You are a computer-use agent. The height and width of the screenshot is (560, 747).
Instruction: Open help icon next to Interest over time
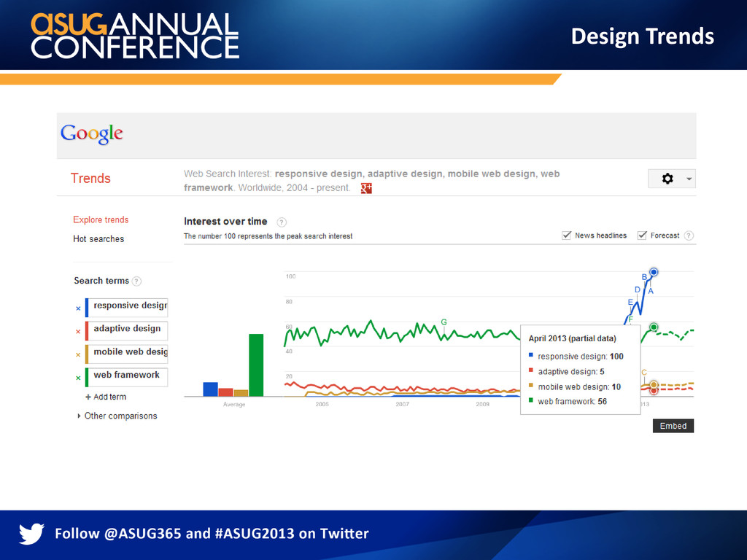click(x=282, y=222)
